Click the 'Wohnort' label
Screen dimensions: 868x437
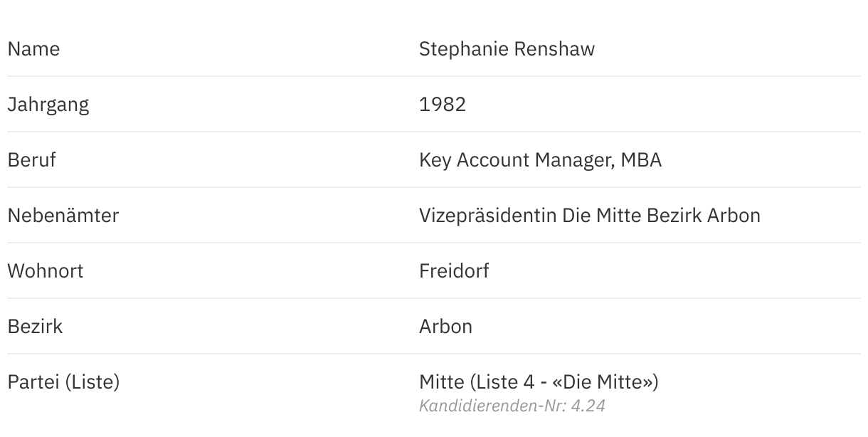point(46,271)
